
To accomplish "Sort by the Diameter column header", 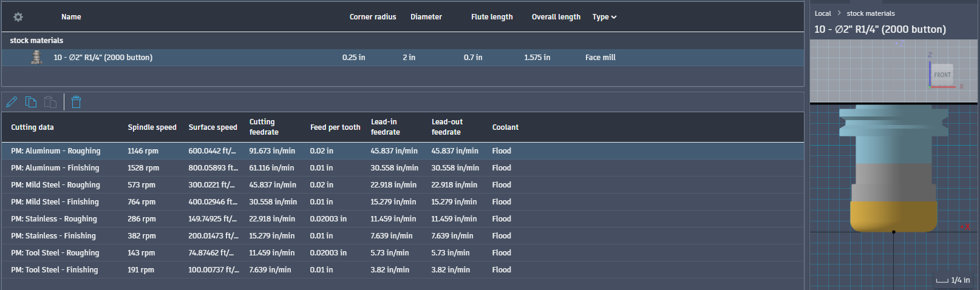I will point(426,17).
